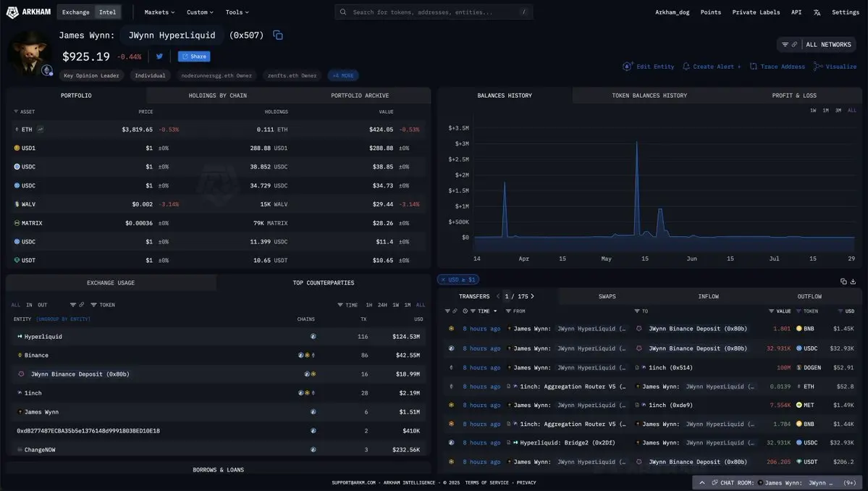Open the Twitter bird icon
This screenshot has height=491, width=868.
click(x=159, y=56)
